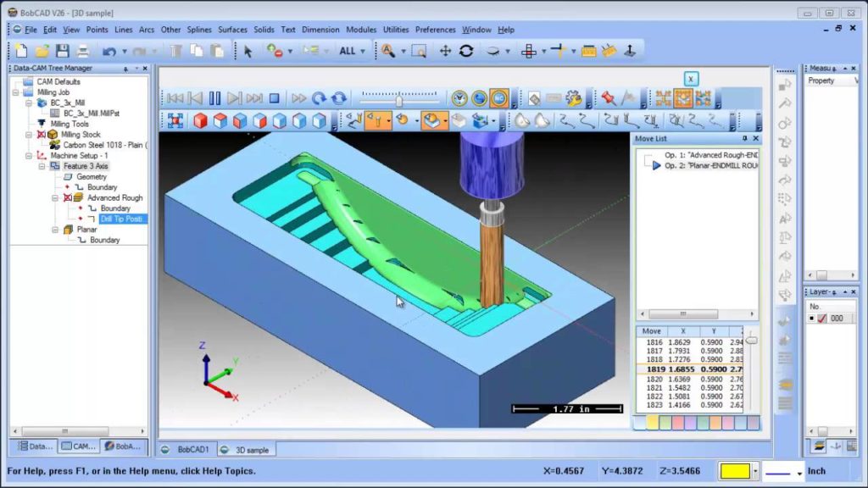Step to the next simulation move

tap(234, 98)
